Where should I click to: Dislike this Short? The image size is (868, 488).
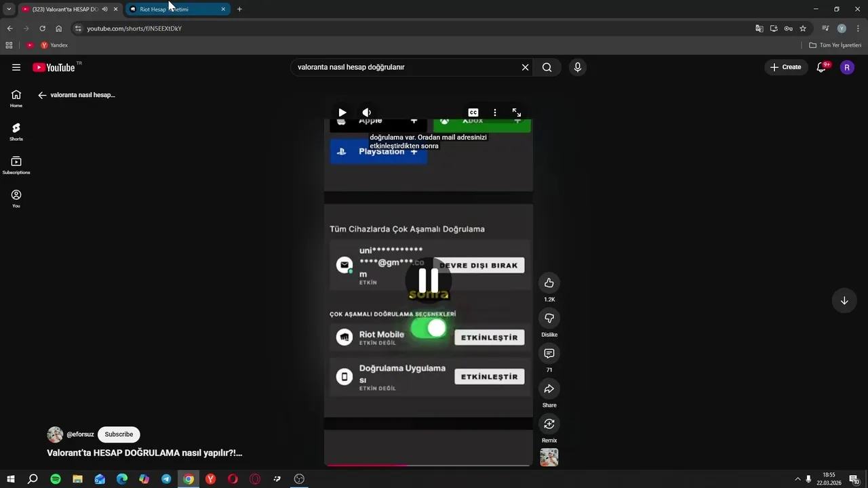tap(549, 318)
